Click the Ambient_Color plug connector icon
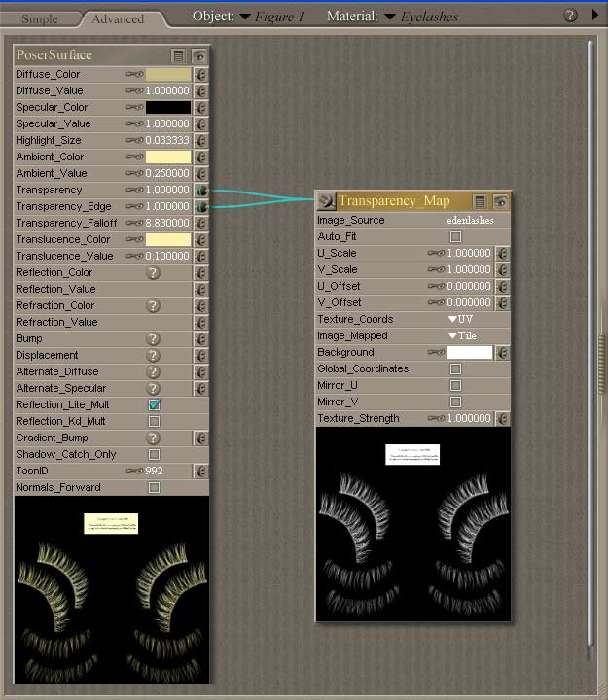The image size is (608, 700). (201, 157)
